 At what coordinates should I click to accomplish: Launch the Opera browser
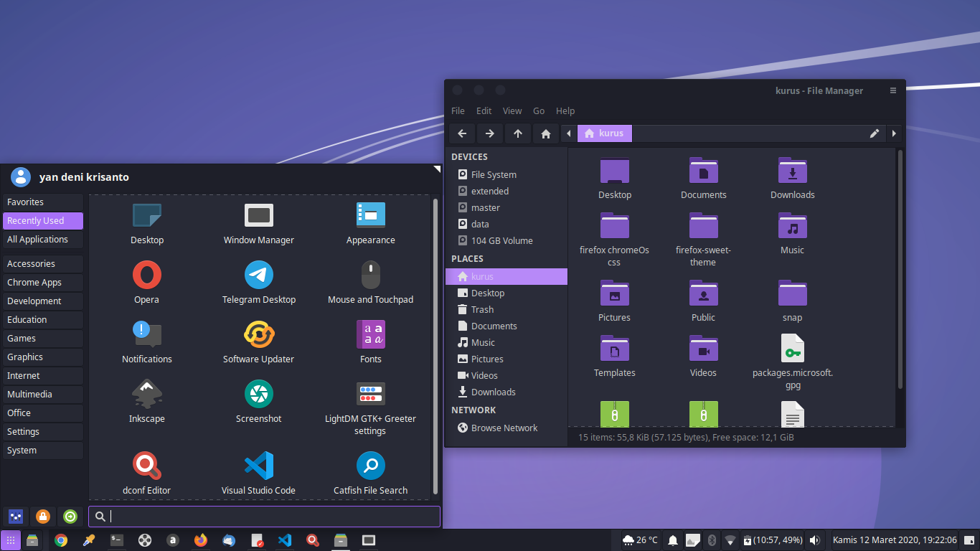[x=146, y=283]
